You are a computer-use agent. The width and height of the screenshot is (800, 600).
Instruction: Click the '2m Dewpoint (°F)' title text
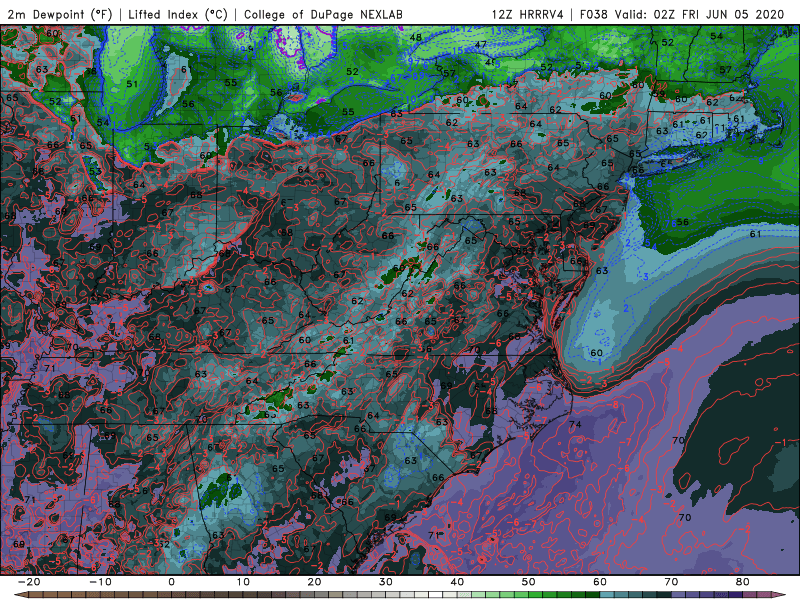coord(59,14)
